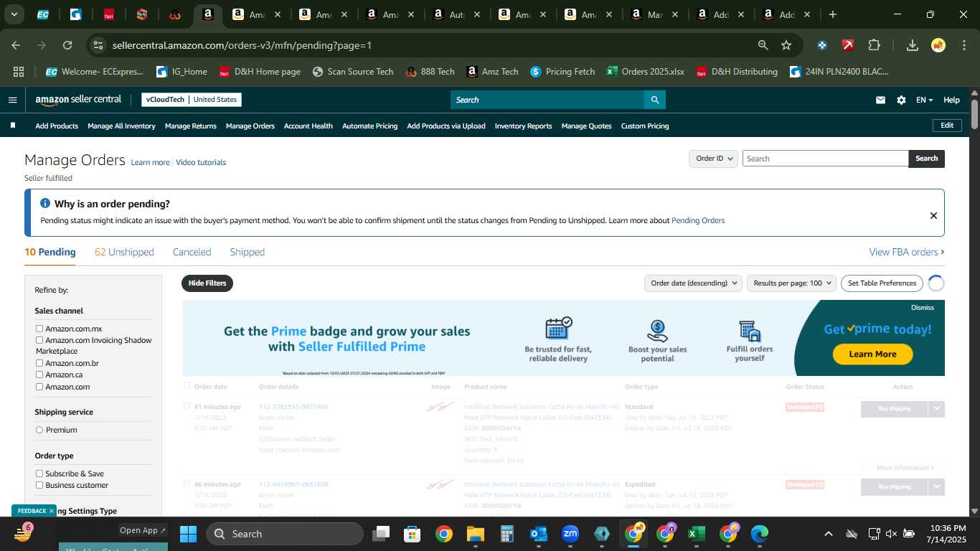Open Excel from the taskbar
This screenshot has height=551, width=980.
[696, 534]
